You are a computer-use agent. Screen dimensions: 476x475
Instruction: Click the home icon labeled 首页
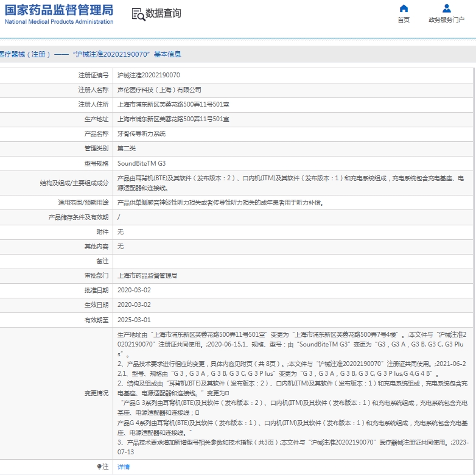404,8
